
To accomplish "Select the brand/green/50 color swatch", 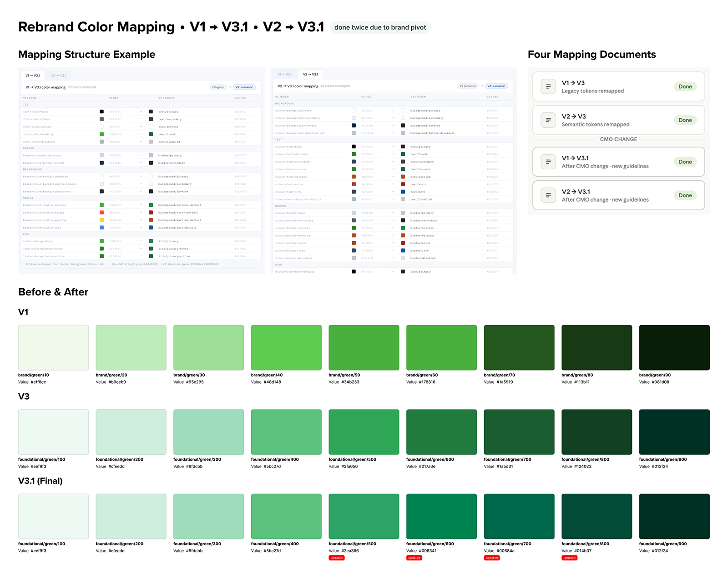I will coord(364,347).
